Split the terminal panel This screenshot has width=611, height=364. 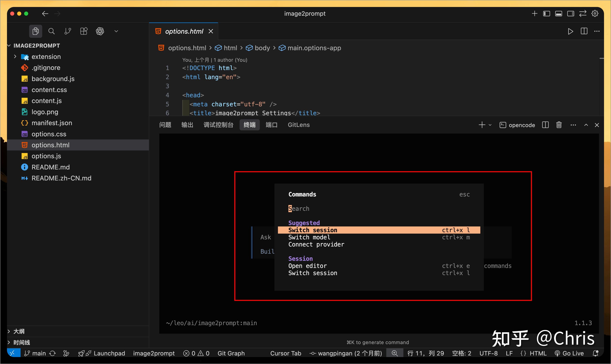pos(545,125)
